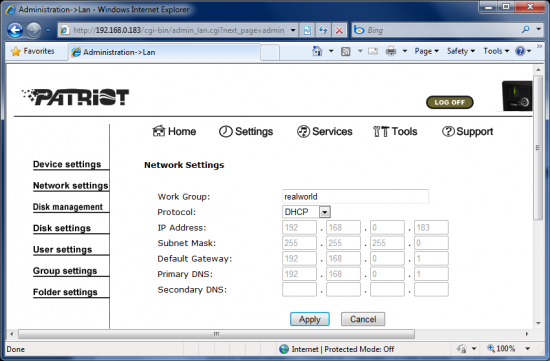Expand the address bar history dropdown
This screenshot has width=550, height=361.
(x=293, y=30)
